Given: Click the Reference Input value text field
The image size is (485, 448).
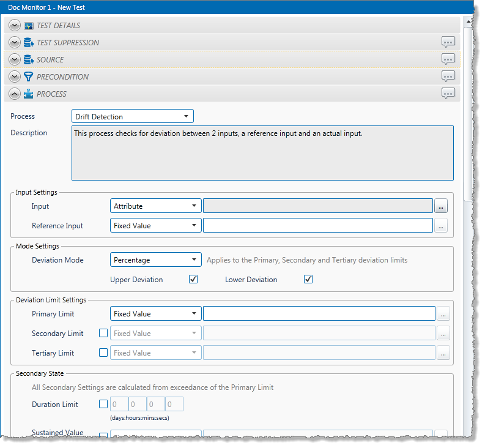Looking at the screenshot, I should click(318, 226).
